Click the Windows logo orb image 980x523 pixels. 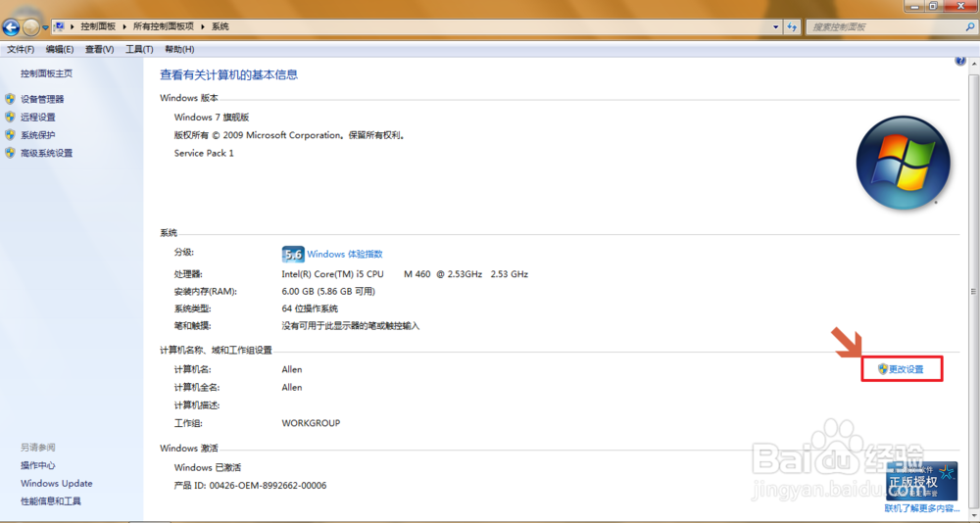904,163
